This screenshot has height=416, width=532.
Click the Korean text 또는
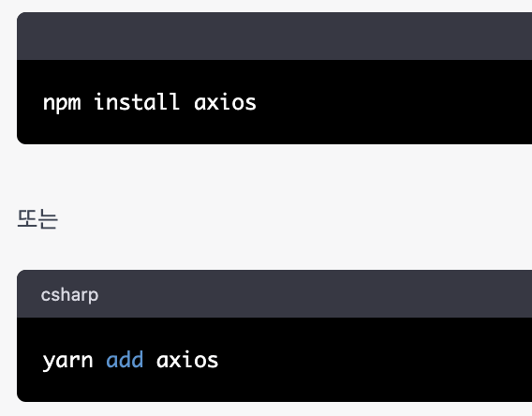pos(37,219)
